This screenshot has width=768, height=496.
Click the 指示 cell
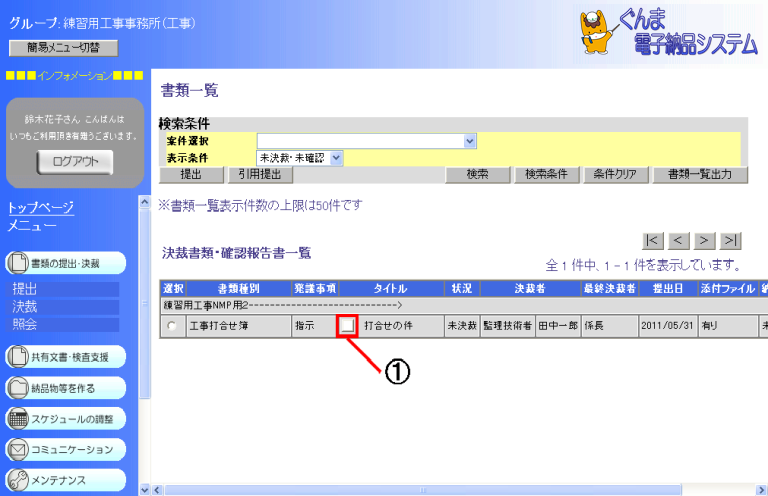pyautogui.click(x=314, y=326)
